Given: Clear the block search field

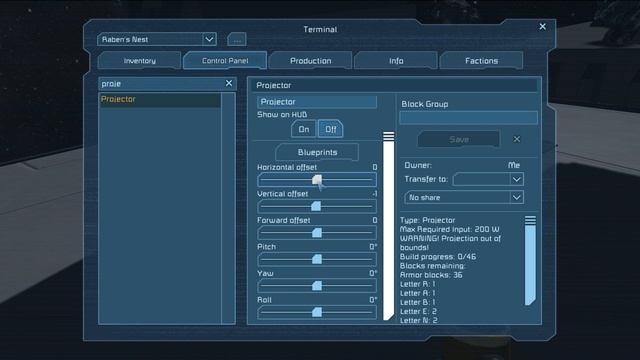Looking at the screenshot, I should coord(229,83).
